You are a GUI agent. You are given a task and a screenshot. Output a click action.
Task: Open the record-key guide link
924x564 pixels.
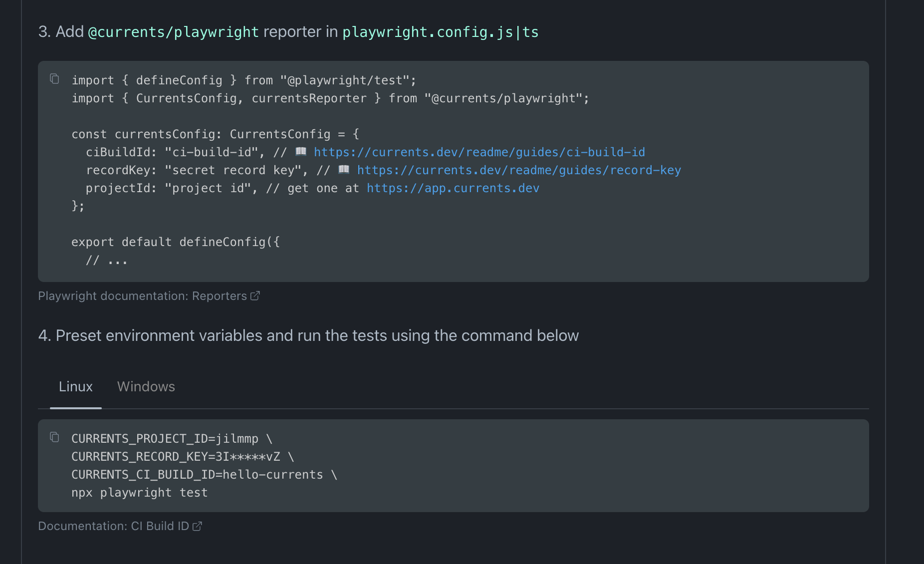518,170
